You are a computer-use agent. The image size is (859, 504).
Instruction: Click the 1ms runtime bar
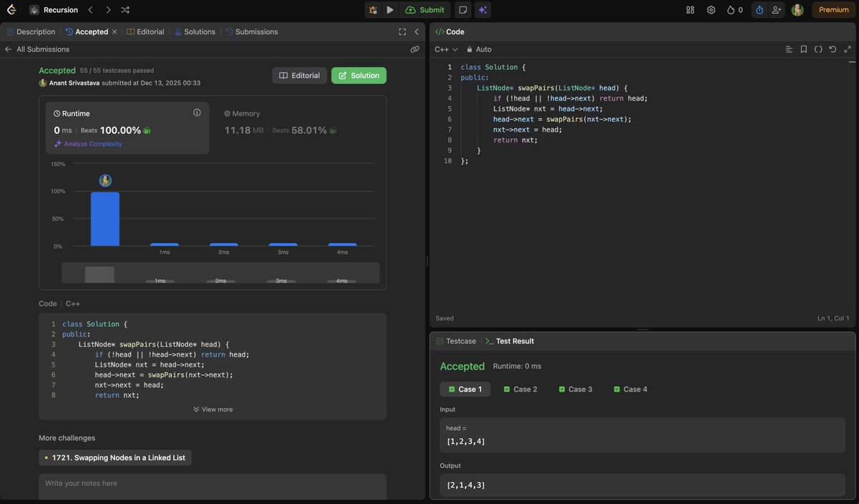pyautogui.click(x=165, y=245)
